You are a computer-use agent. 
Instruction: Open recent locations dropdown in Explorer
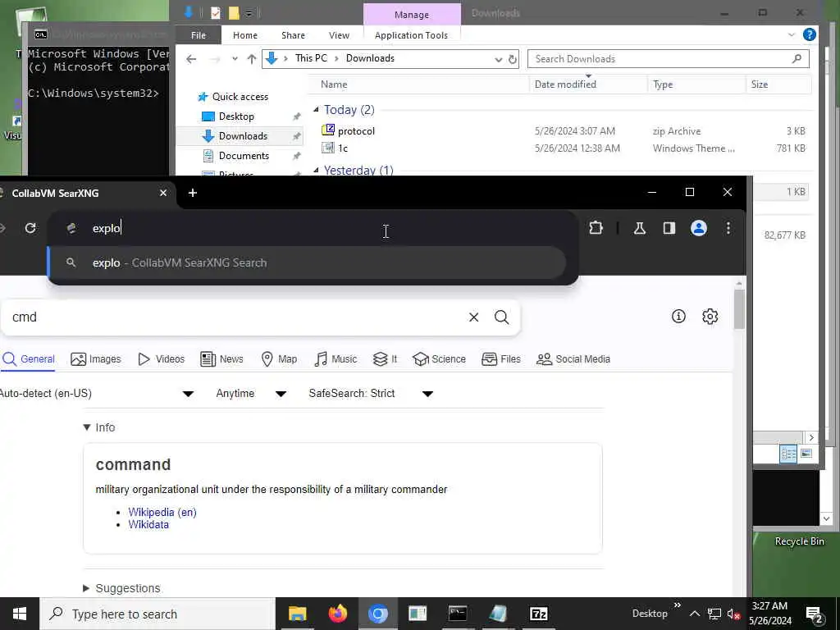point(235,59)
